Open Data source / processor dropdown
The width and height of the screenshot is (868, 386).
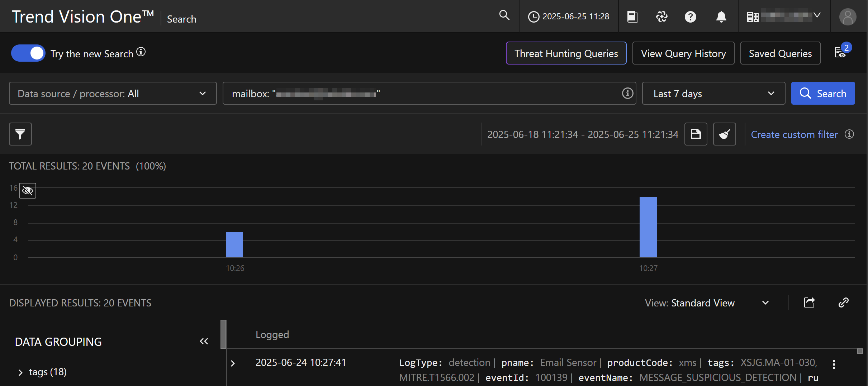pos(113,94)
